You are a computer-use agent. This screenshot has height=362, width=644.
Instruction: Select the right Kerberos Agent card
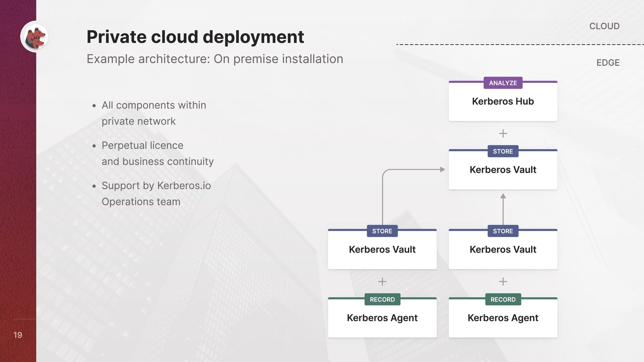click(503, 318)
